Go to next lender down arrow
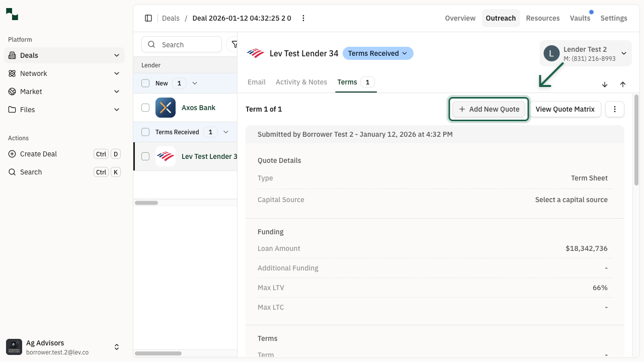Viewport: 644px width, 362px height. pos(605,84)
